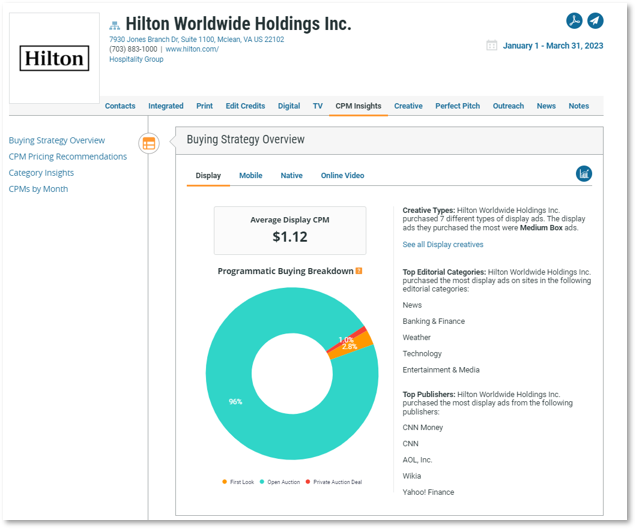Click the Programmatic Buying Breakdown info icon
The width and height of the screenshot is (636, 529).
click(x=359, y=271)
